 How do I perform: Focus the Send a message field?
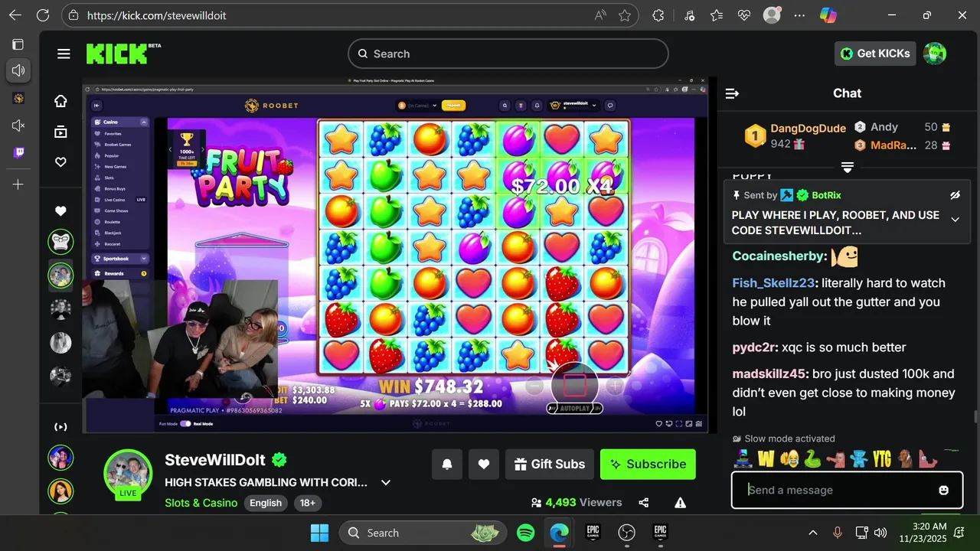click(x=847, y=490)
